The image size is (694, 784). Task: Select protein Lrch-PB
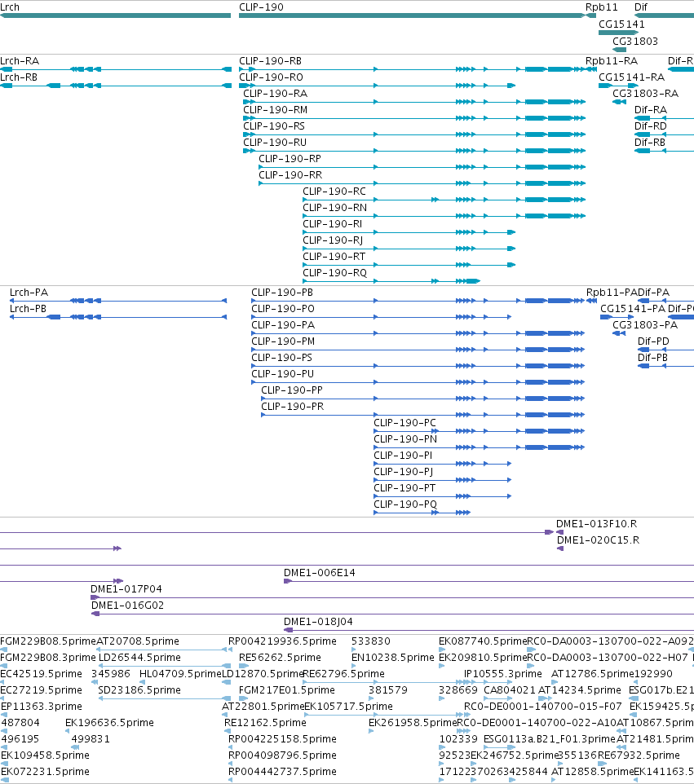[x=28, y=309]
